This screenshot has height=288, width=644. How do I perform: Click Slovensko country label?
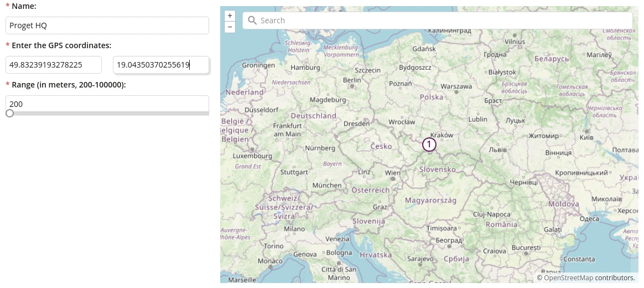click(x=438, y=169)
